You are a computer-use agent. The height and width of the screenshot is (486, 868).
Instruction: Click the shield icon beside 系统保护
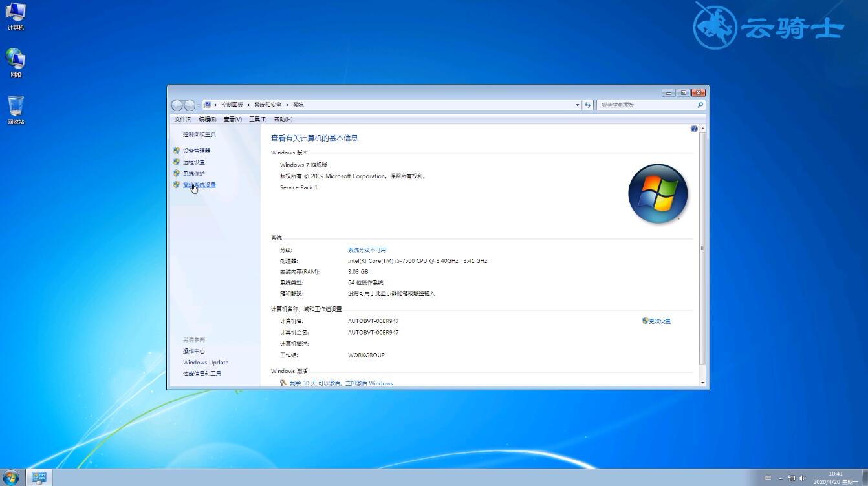tap(177, 173)
